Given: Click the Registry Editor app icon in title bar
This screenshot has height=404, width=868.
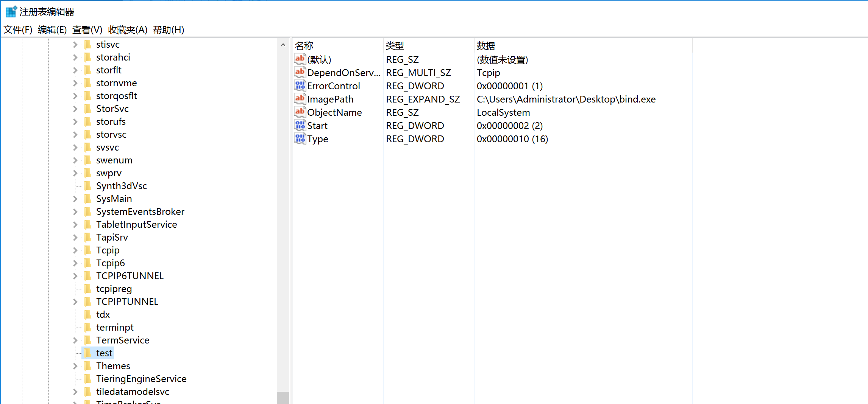Looking at the screenshot, I should [x=11, y=12].
